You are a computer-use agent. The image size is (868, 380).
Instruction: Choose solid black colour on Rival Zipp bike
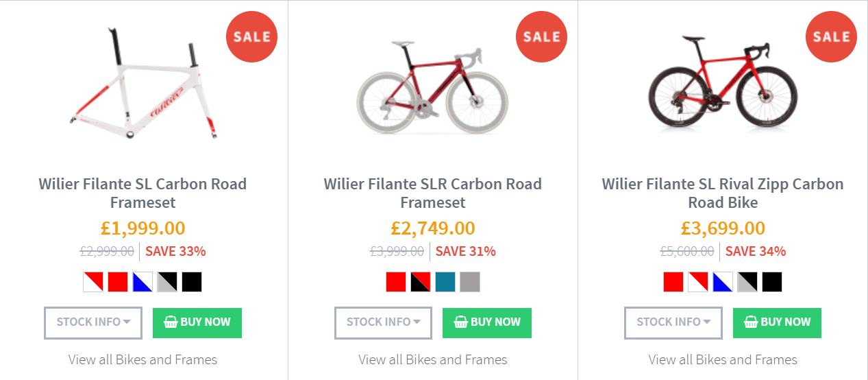(772, 282)
